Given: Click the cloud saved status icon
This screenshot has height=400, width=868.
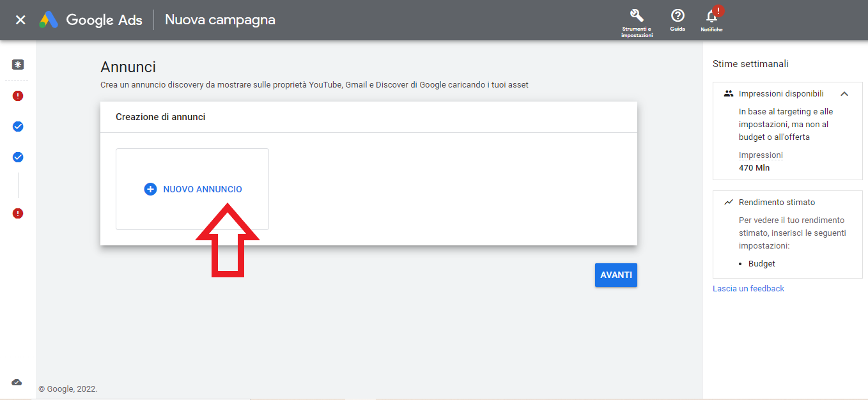Looking at the screenshot, I should click(x=17, y=382).
